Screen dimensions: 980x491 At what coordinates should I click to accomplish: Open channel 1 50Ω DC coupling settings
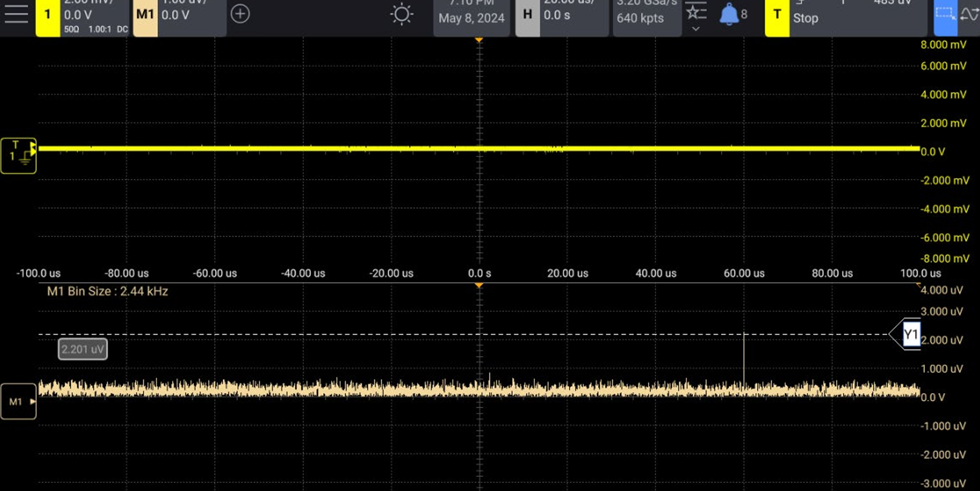click(96, 29)
